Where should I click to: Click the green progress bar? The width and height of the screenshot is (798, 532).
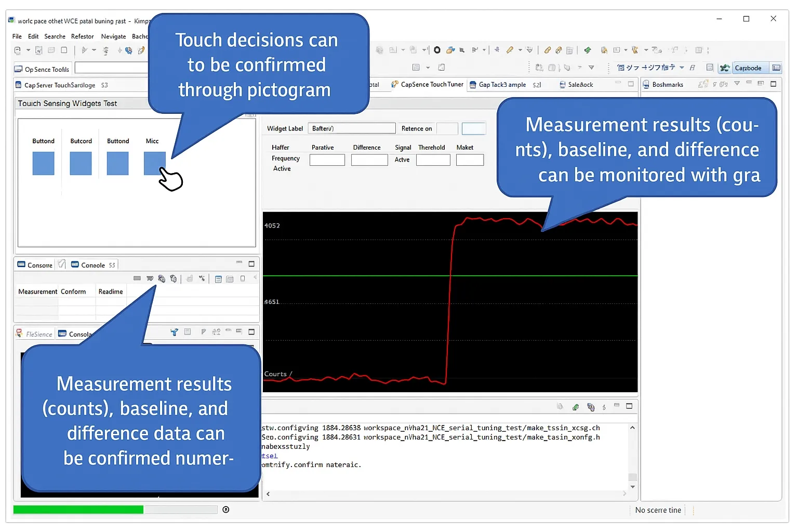(x=78, y=510)
